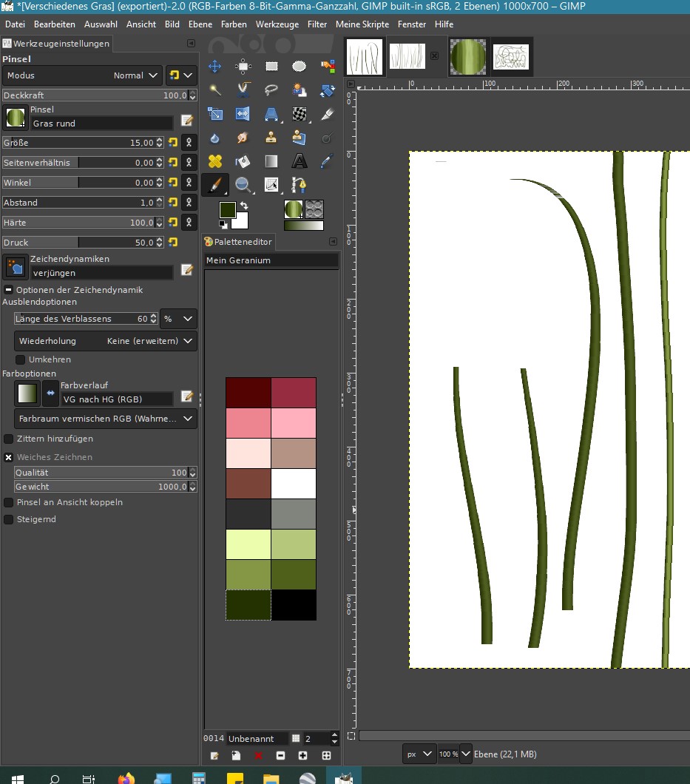Open the Wiederholung dropdown
The image size is (690, 784).
click(x=106, y=341)
